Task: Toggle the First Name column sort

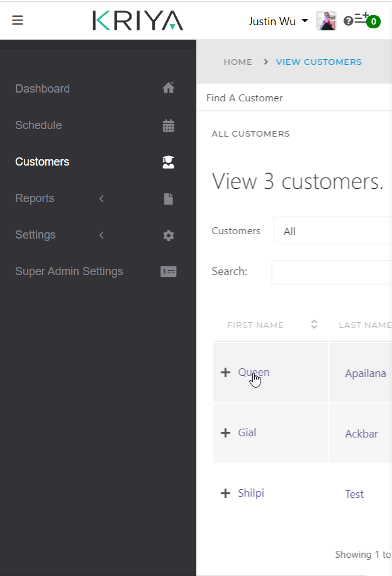Action: [313, 324]
